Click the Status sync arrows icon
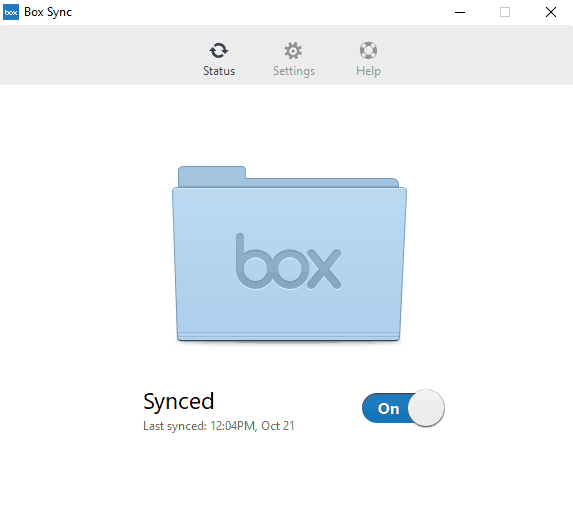 point(219,50)
